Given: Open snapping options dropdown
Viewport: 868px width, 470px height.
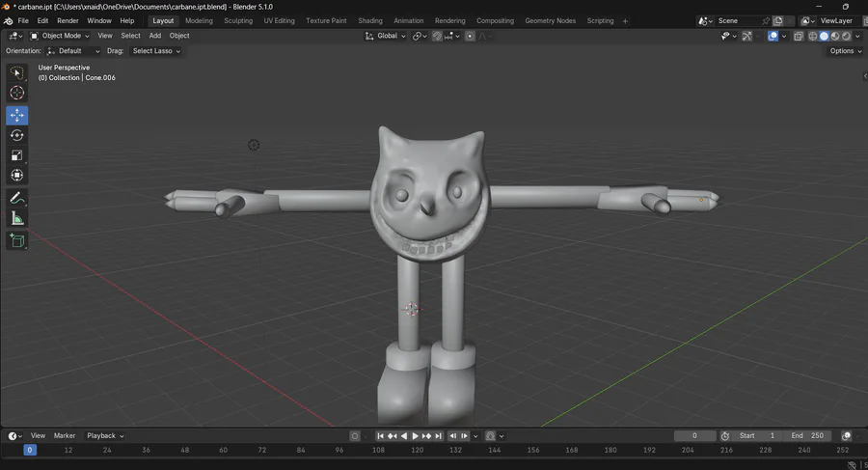Looking at the screenshot, I should click(x=451, y=36).
